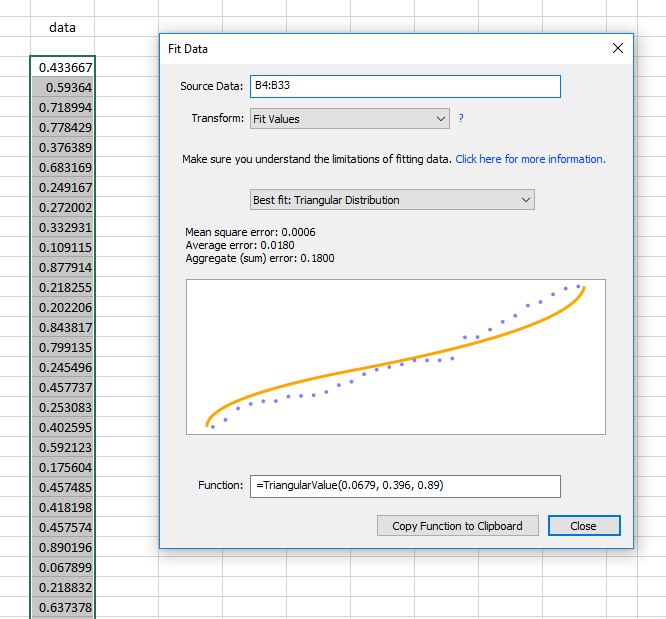
Task: Select the cell with value 0.59364
Action: pyautogui.click(x=63, y=87)
